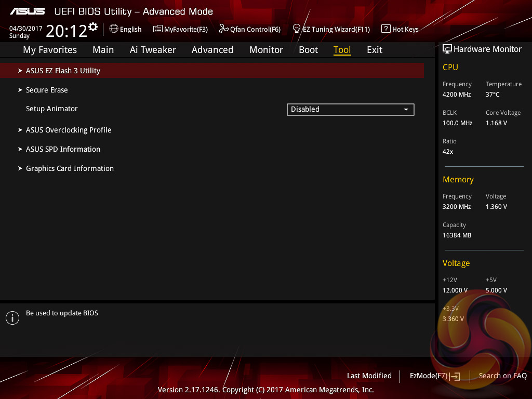The width and height of the screenshot is (532, 399).
Task: Open Graphics Card Information entry
Action: pyautogui.click(x=70, y=169)
